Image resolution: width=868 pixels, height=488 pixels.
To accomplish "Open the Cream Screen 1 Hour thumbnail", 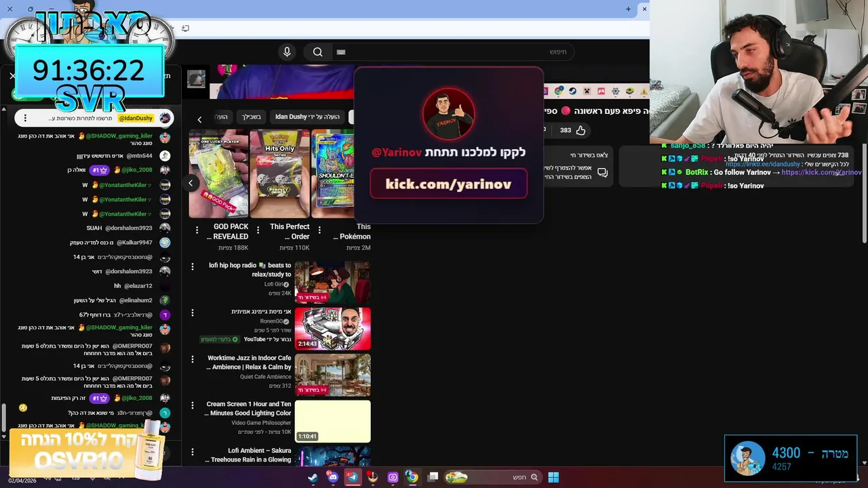I will (x=332, y=421).
